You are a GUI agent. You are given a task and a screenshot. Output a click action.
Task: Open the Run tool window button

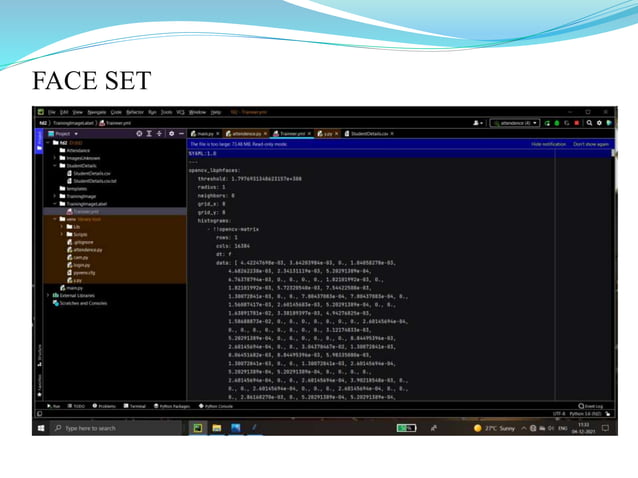pyautogui.click(x=53, y=406)
